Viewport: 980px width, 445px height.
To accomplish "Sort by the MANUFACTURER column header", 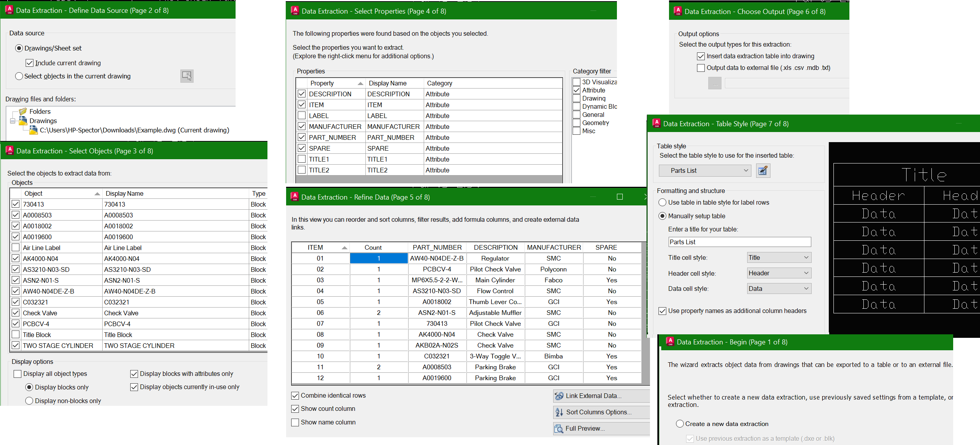I will pyautogui.click(x=554, y=247).
